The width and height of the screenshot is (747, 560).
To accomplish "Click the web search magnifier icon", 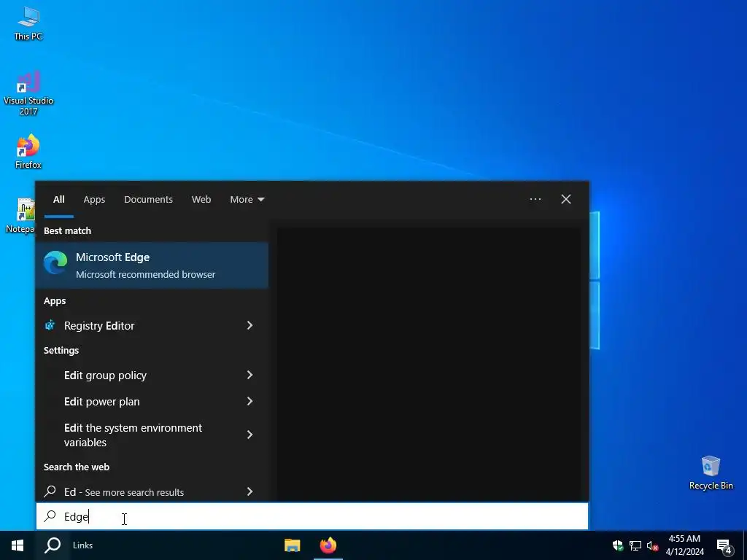I will (x=50, y=491).
